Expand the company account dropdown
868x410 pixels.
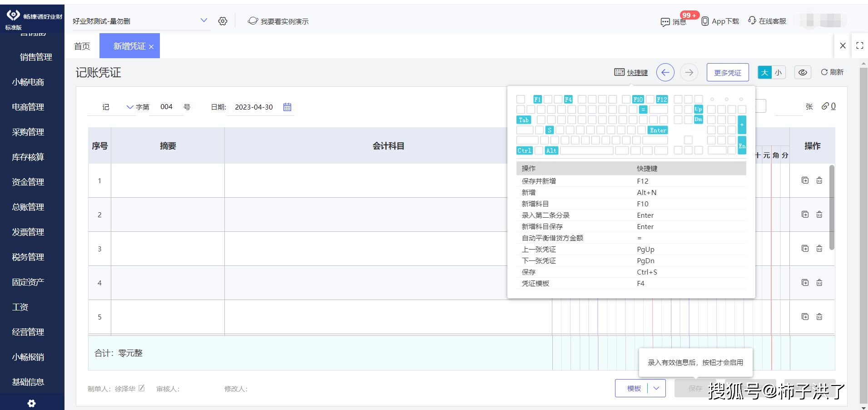tap(204, 20)
